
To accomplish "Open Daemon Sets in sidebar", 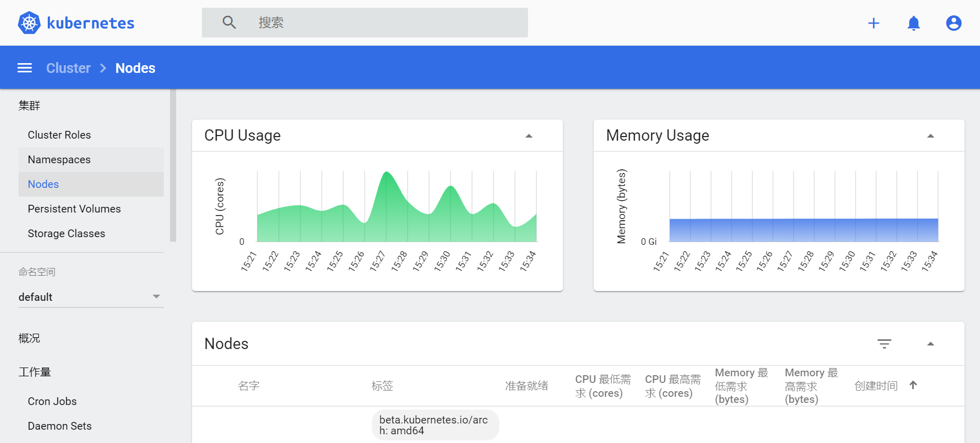I will (x=60, y=426).
